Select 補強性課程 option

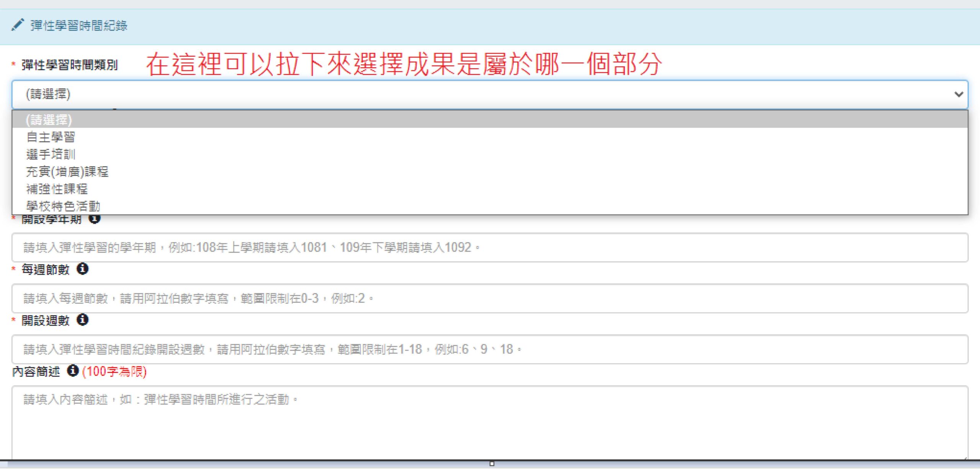(x=490, y=189)
